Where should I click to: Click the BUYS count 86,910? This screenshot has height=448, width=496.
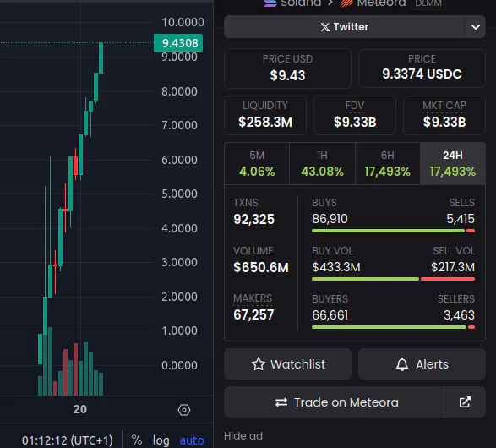point(330,219)
